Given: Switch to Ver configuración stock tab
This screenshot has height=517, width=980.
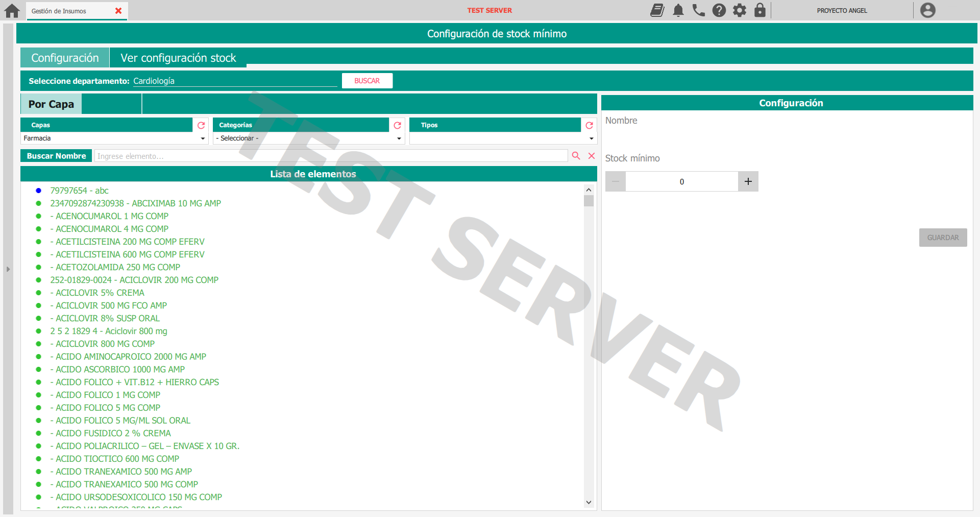Looking at the screenshot, I should tap(178, 58).
